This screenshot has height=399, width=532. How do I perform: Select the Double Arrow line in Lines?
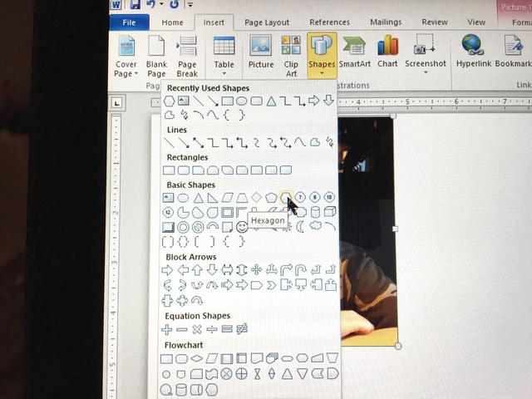(198, 142)
